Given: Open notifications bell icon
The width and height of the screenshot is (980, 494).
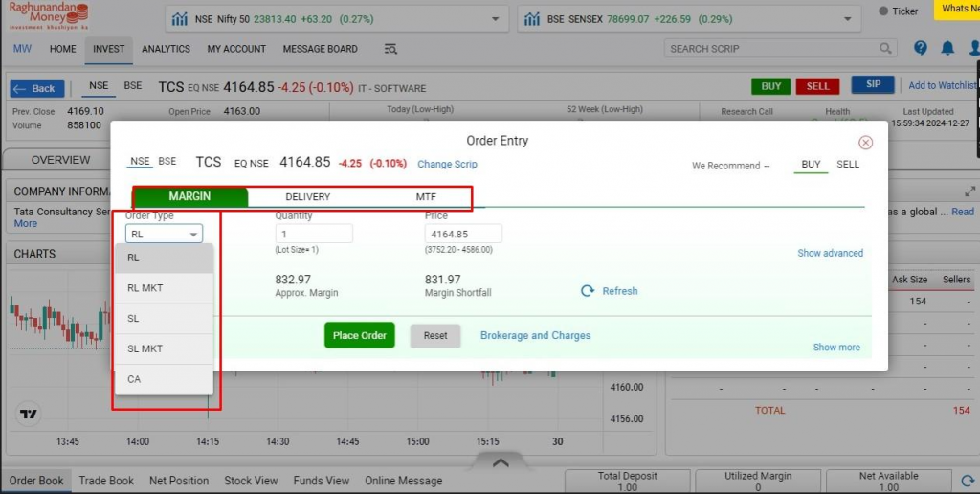Looking at the screenshot, I should 947,48.
